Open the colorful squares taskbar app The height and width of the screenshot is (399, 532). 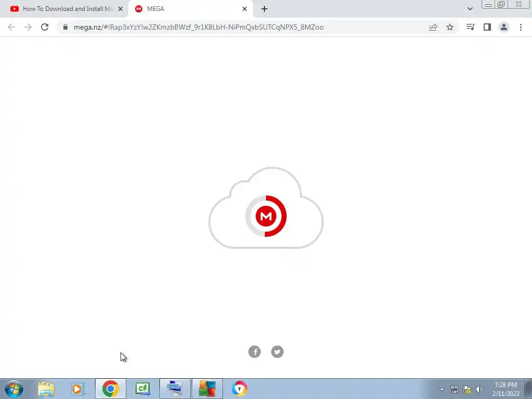(x=207, y=389)
